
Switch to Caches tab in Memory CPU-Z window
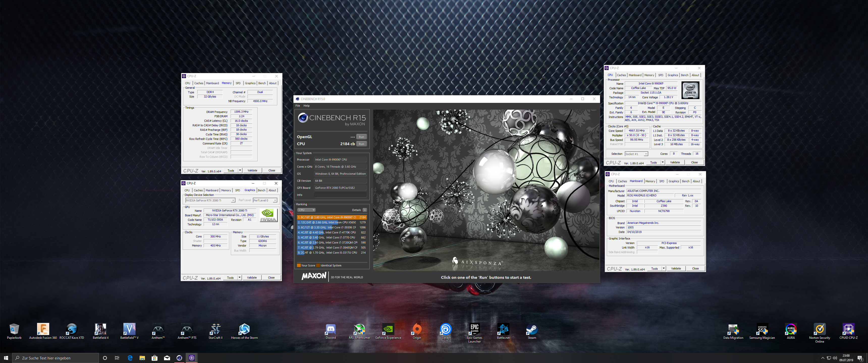point(199,83)
